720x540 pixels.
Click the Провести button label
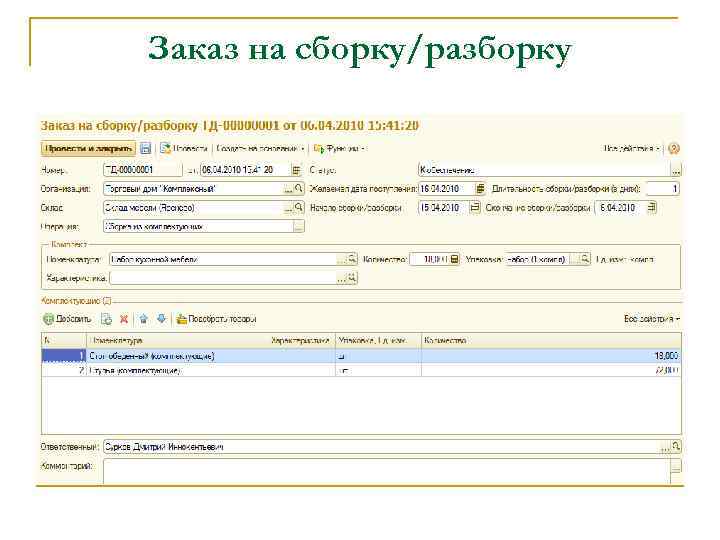pos(190,149)
